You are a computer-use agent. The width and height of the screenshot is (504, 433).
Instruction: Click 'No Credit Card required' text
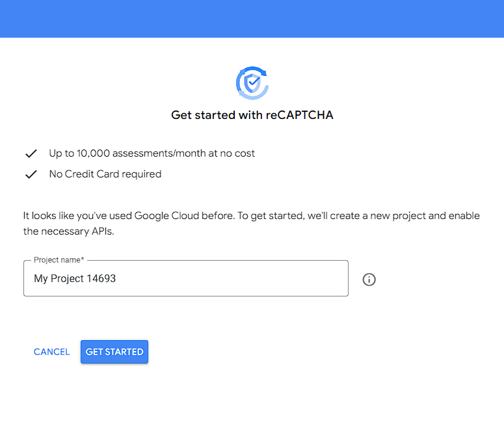tap(105, 174)
